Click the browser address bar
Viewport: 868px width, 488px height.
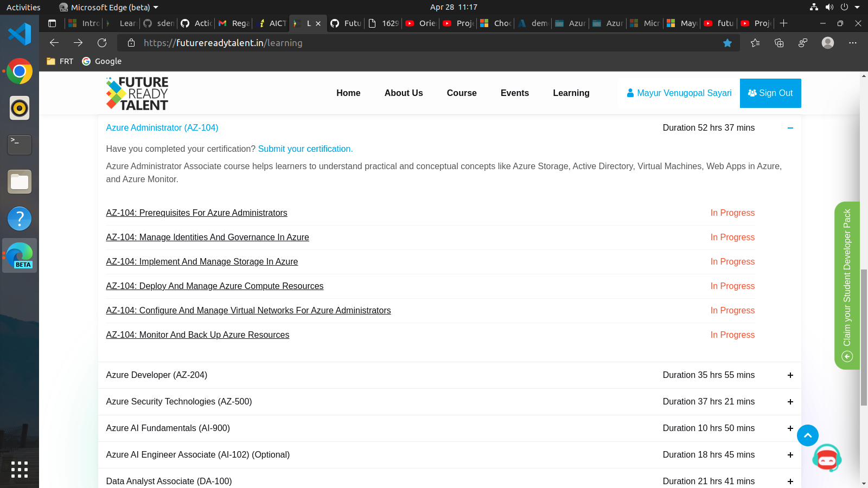tap(380, 43)
